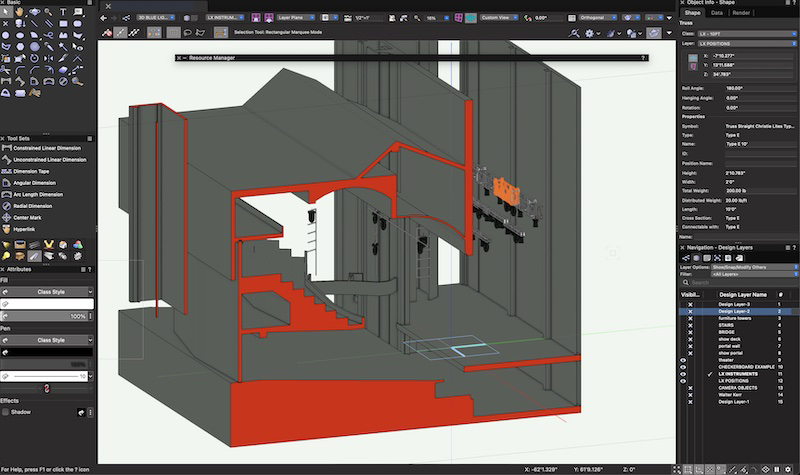Select the Flyover tool
800x475 pixels.
click(x=34, y=11)
